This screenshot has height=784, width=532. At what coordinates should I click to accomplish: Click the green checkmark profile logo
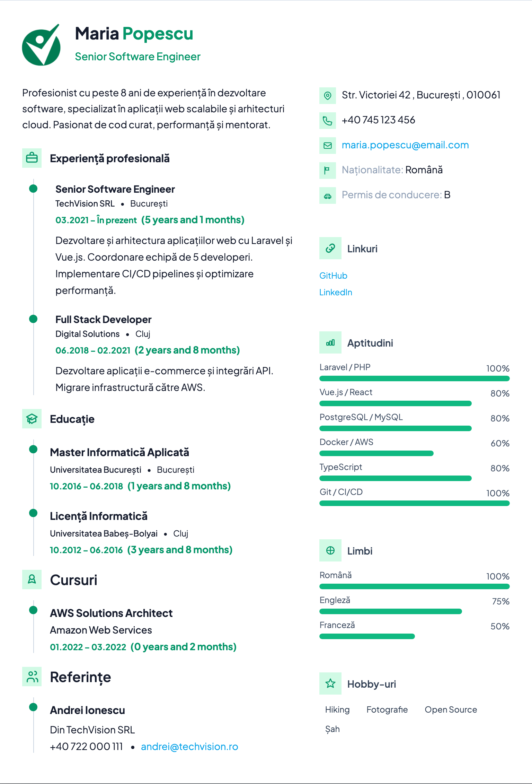(x=41, y=45)
